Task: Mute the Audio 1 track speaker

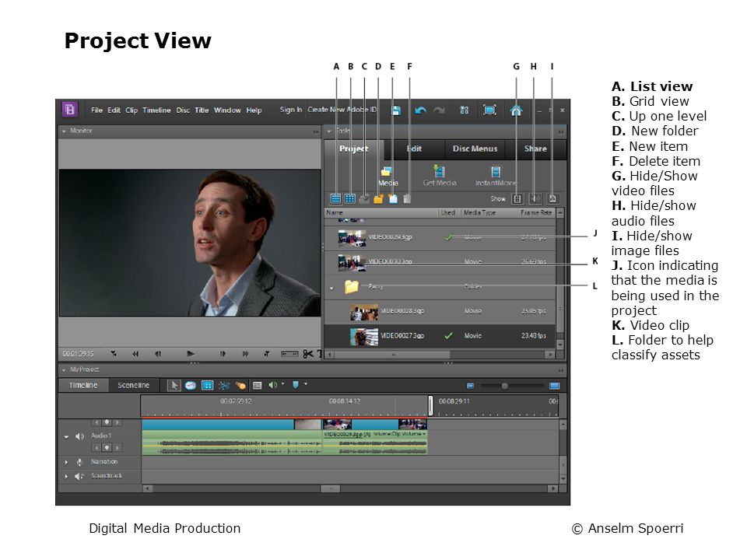Action: pyautogui.click(x=79, y=436)
